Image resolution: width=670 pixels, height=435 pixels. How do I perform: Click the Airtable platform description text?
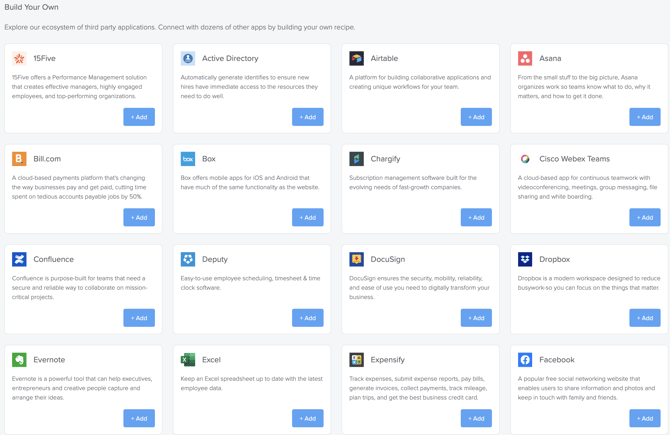pos(420,82)
